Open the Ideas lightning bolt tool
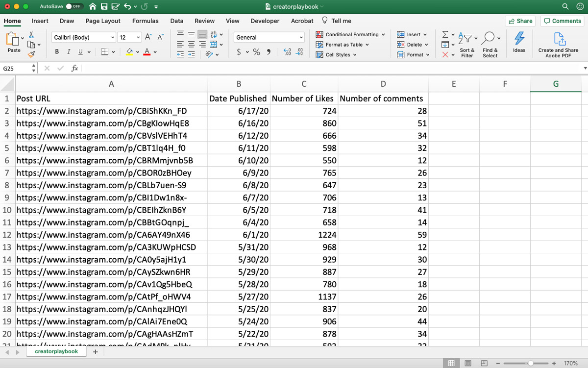Image resolution: width=588 pixels, height=368 pixels. coord(519,42)
